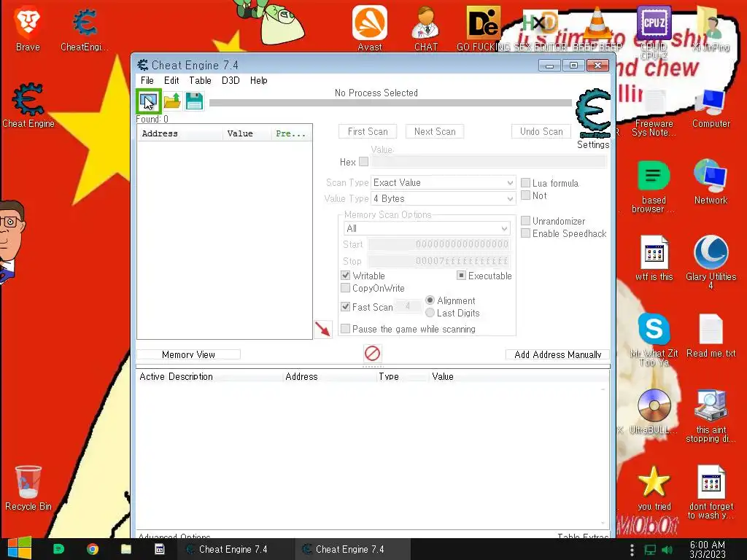
Task: Click the scan Value input field
Action: click(489, 162)
